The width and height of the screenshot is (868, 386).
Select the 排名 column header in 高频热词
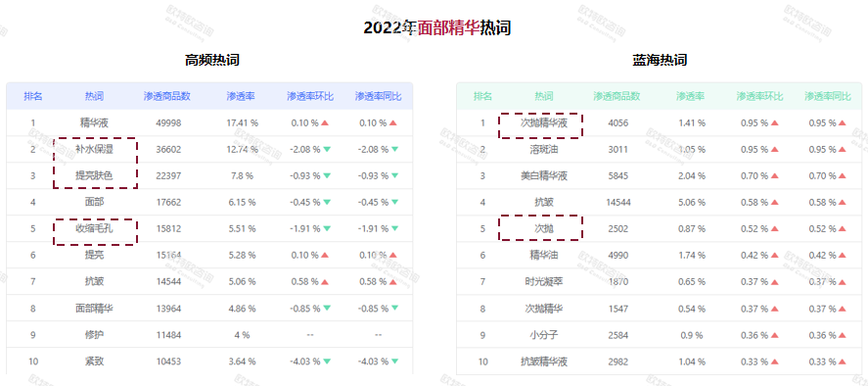click(33, 96)
